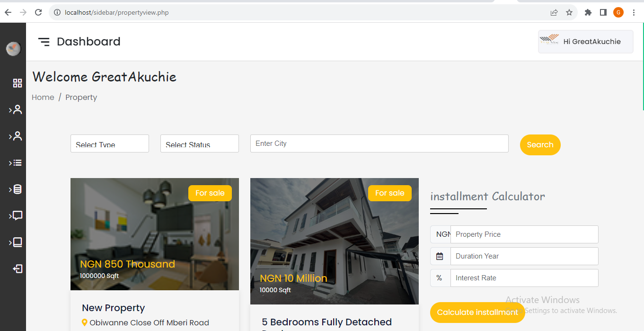Go to Home breadcrumb link
Image resolution: width=644 pixels, height=331 pixels.
click(43, 98)
